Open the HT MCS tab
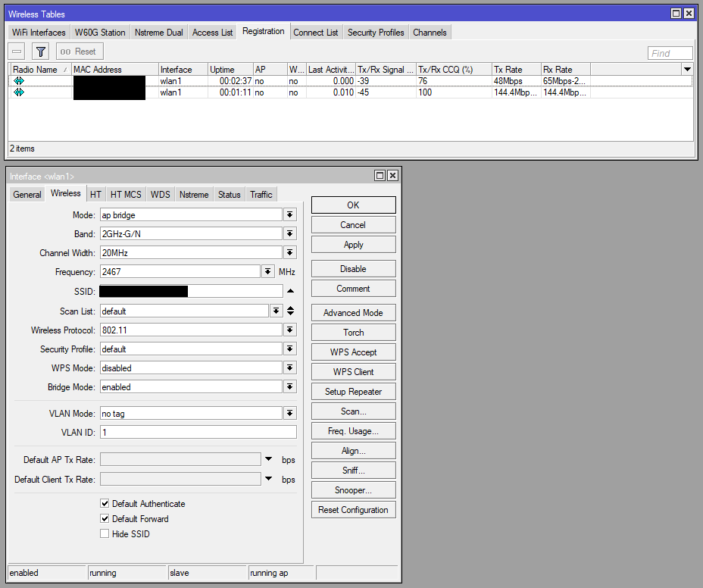 tap(126, 195)
